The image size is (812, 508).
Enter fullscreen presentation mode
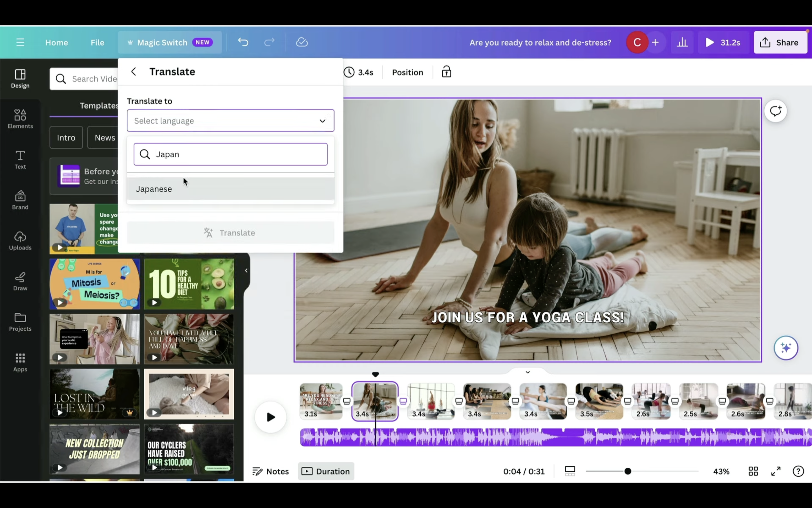tap(776, 471)
